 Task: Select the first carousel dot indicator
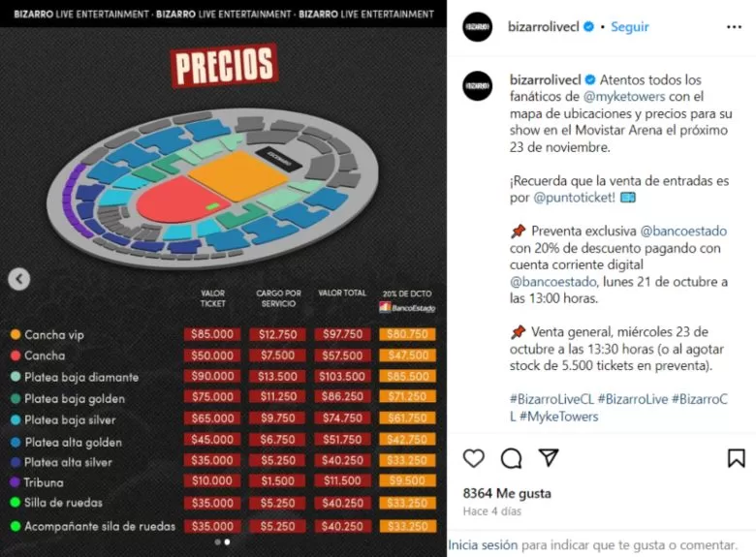(217, 542)
